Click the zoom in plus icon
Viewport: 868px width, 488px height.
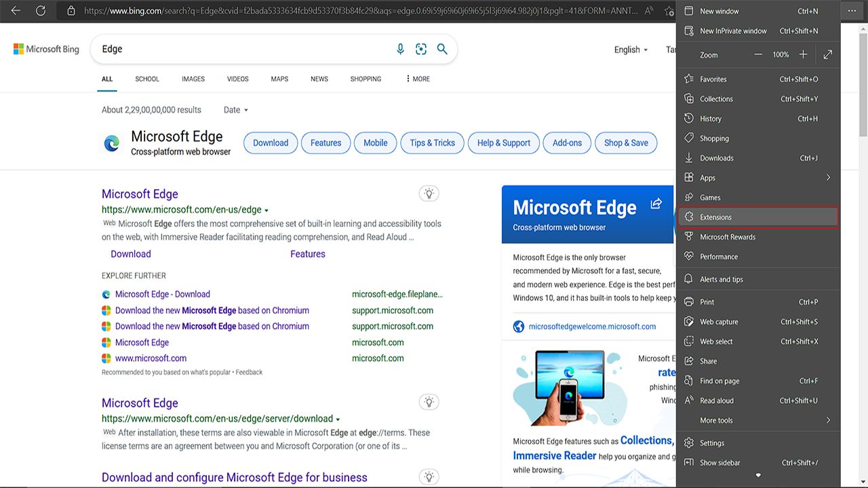point(803,54)
